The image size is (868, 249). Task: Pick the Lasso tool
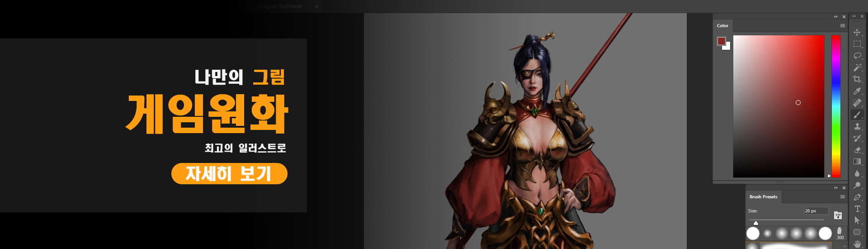pyautogui.click(x=857, y=56)
